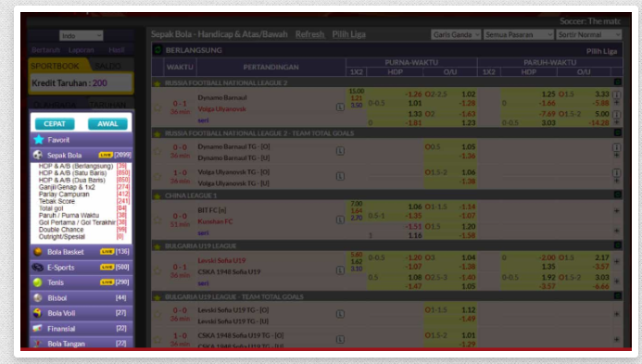
Task: Open the Garis Ganda dropdown
Action: 456,35
